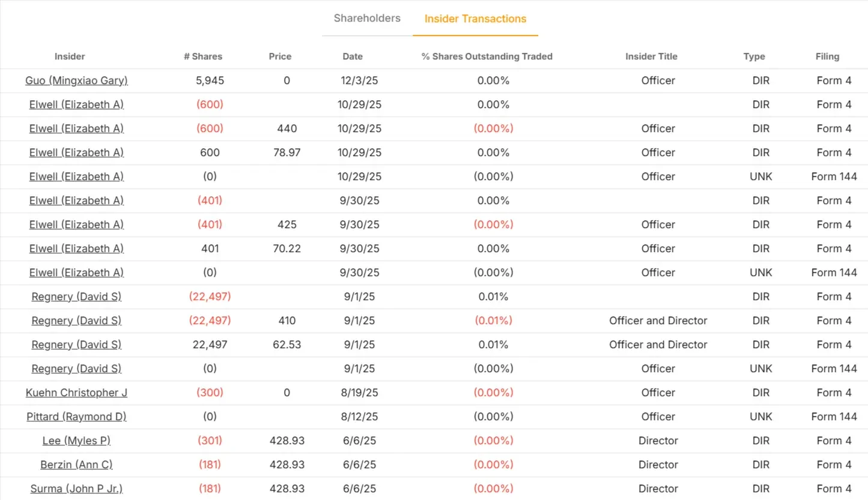Click Elwell link in the 78.97 price row

tap(76, 152)
